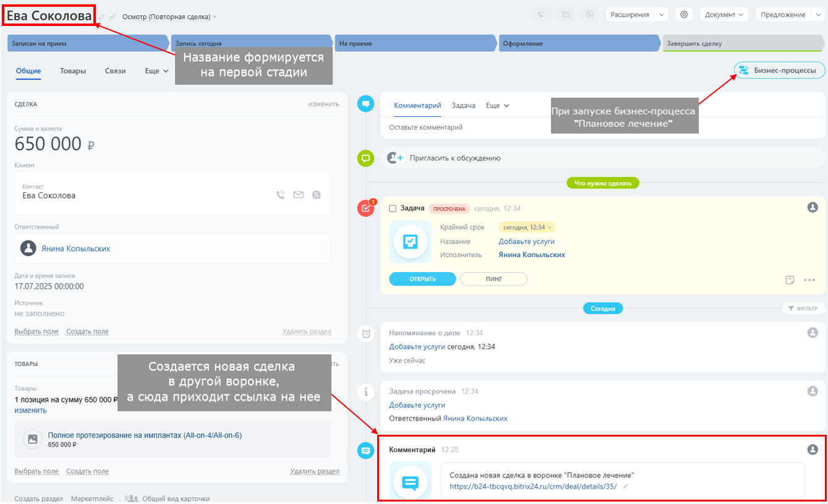The width and height of the screenshot is (828, 504).
Task: Click the alarm clock icon of the reminder entry
Action: [366, 334]
